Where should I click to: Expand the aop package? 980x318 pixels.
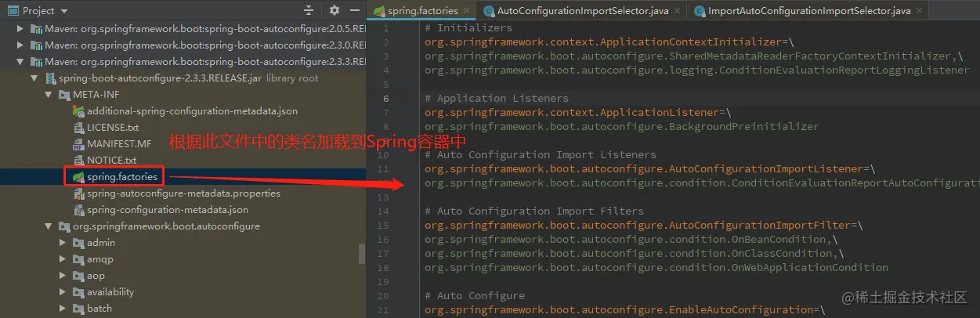[x=63, y=275]
